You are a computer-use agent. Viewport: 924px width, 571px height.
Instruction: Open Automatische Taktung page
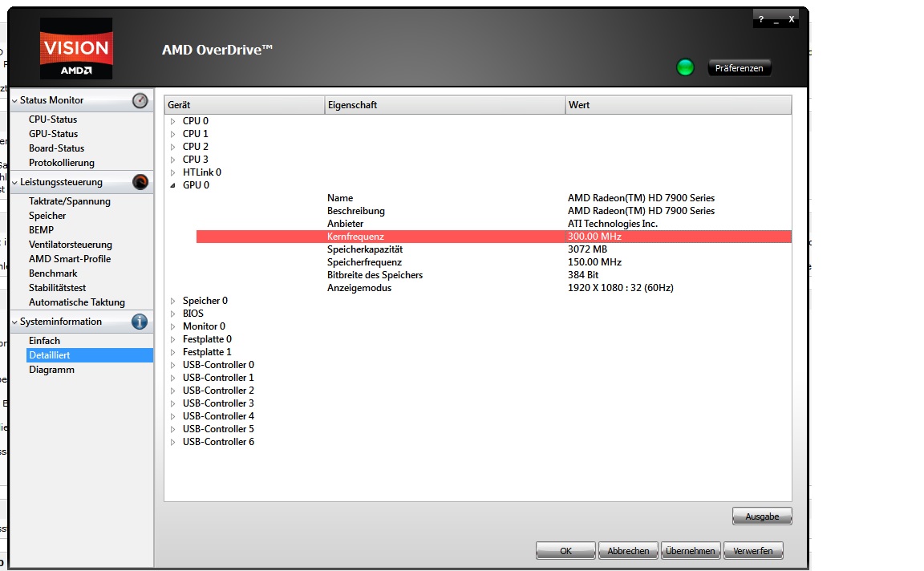pyautogui.click(x=77, y=302)
